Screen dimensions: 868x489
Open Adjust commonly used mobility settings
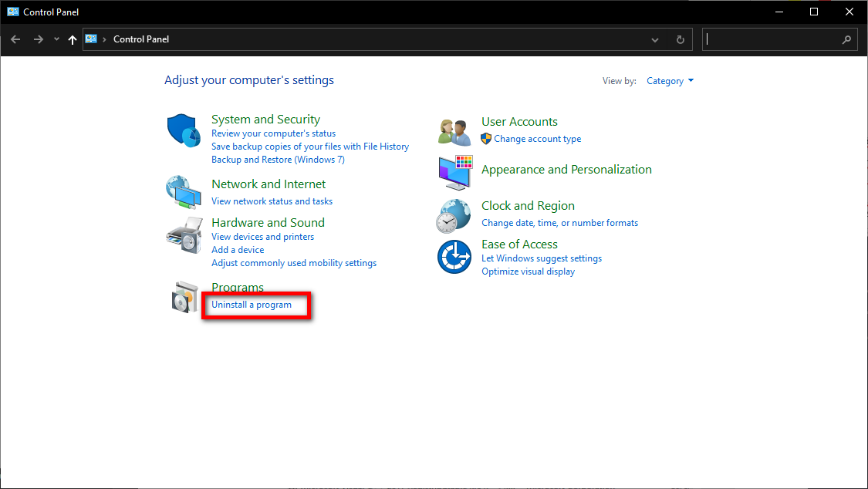[x=294, y=263]
